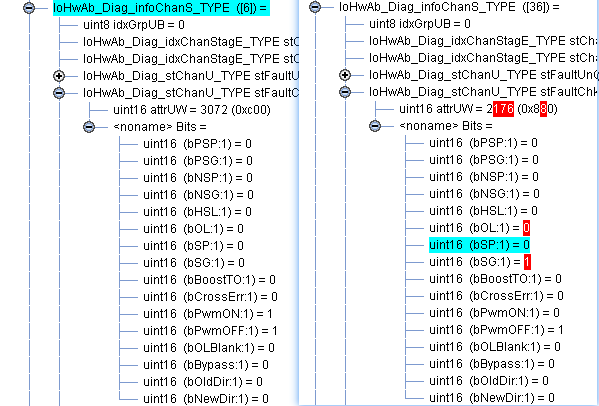
Task: Select the <noname> Bits row in the [36] tree
Action: 445,126
